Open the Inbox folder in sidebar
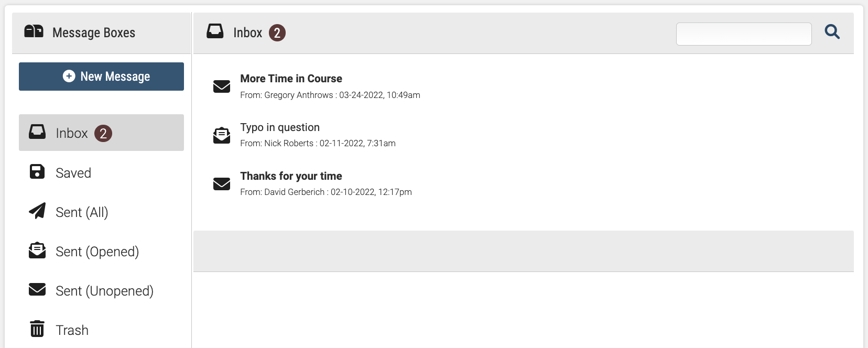This screenshot has width=868, height=348. pyautogui.click(x=101, y=133)
